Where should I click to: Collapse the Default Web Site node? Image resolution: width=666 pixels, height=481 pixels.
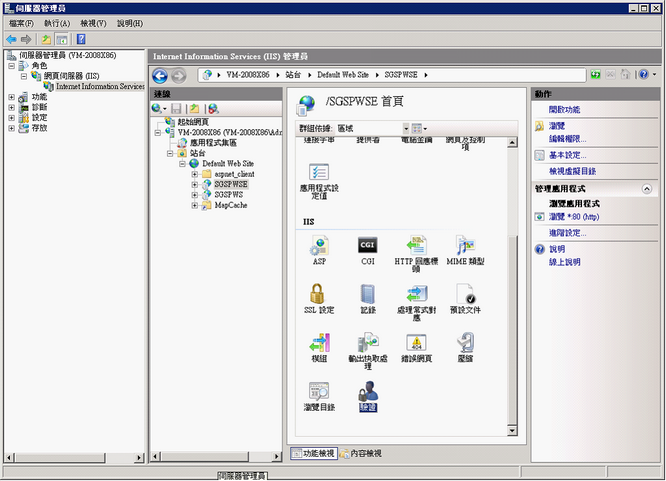[182, 164]
